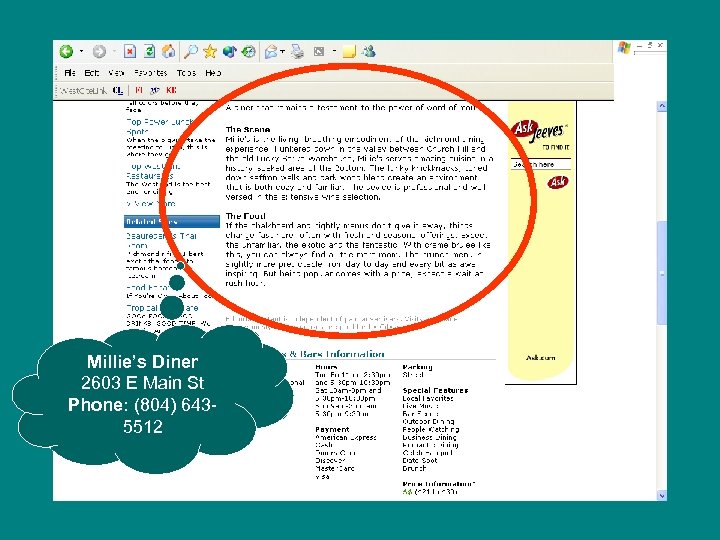Open the View menu

pos(116,73)
